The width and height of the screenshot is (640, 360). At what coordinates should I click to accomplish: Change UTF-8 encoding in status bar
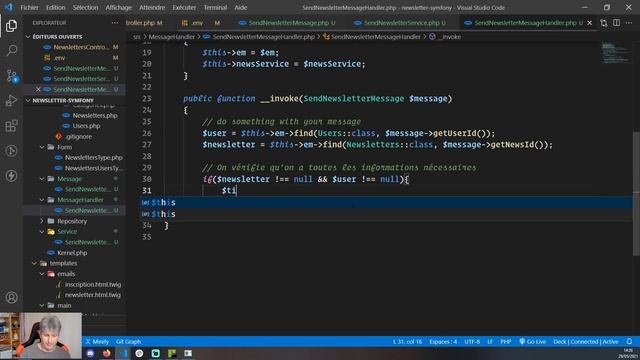pos(472,342)
